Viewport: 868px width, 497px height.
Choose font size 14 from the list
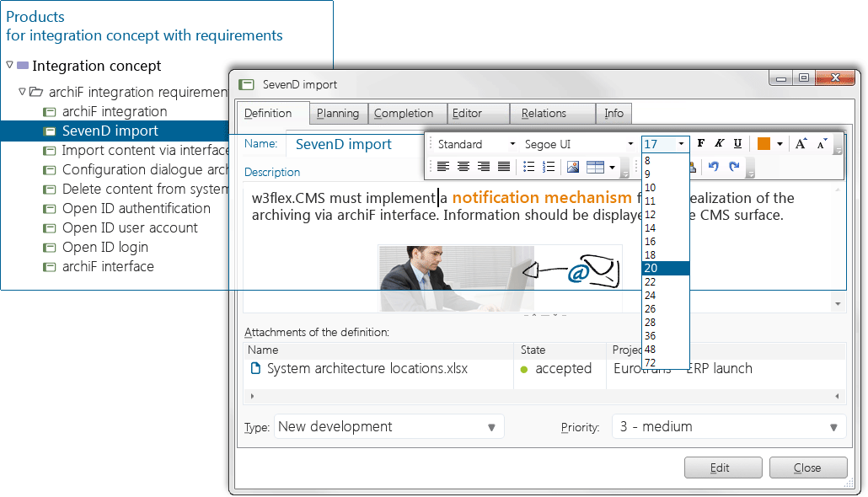point(666,228)
